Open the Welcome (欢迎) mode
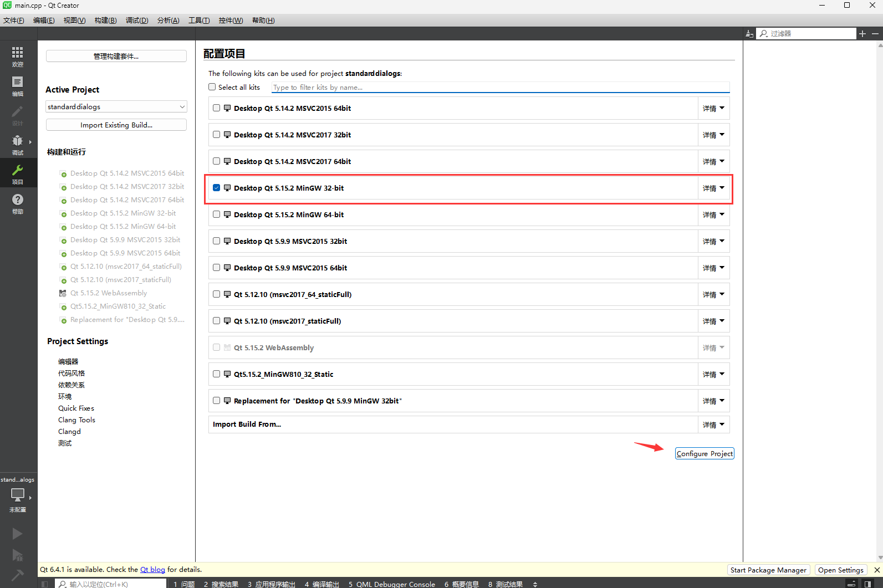 point(18,56)
